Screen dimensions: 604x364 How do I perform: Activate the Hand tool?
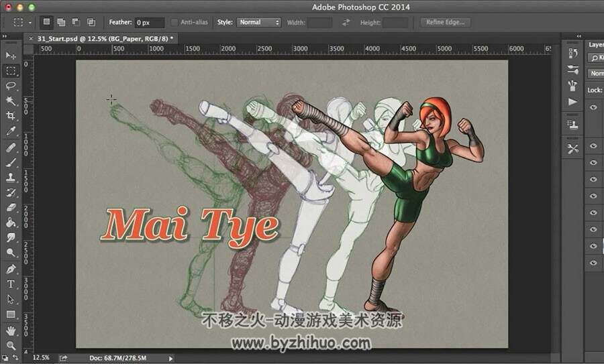point(10,330)
